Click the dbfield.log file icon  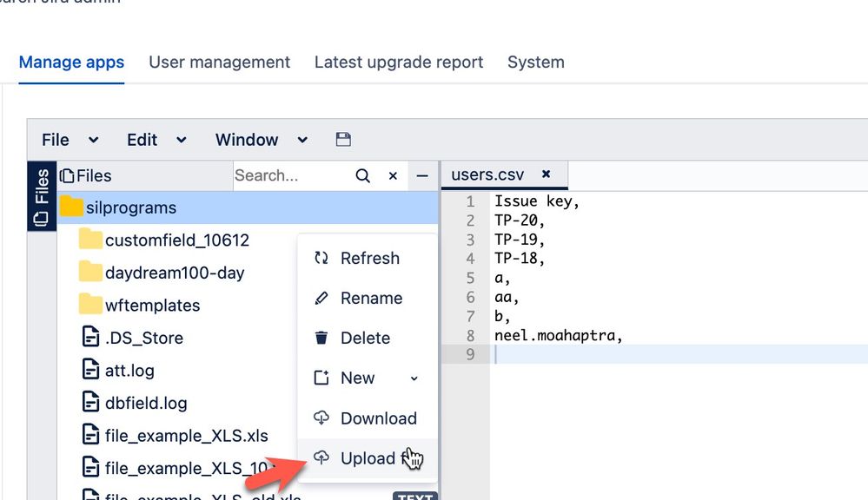click(x=90, y=403)
